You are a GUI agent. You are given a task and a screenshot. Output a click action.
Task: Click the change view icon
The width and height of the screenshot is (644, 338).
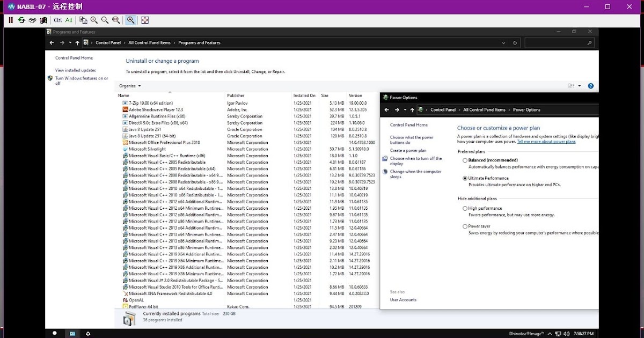pyautogui.click(x=572, y=86)
